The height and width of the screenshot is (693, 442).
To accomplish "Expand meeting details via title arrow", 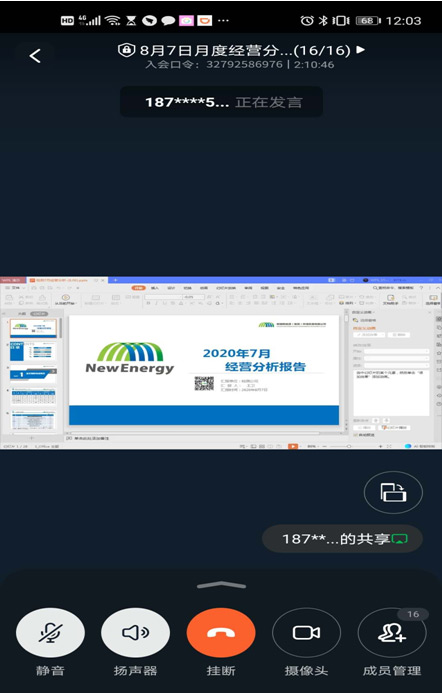I will click(x=361, y=50).
